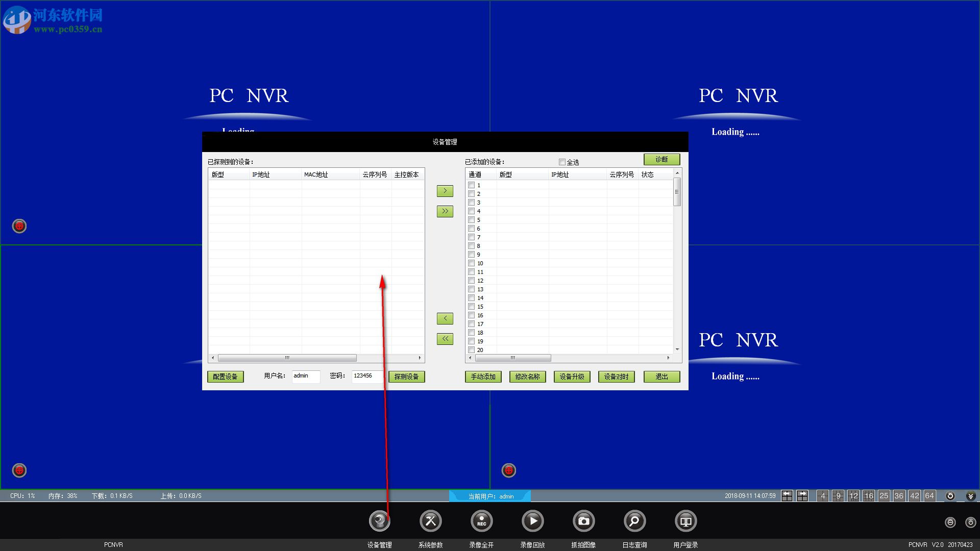The image size is (980, 551).
Task: Click added devices horizontal scrollbar right arrow
Action: (x=668, y=358)
